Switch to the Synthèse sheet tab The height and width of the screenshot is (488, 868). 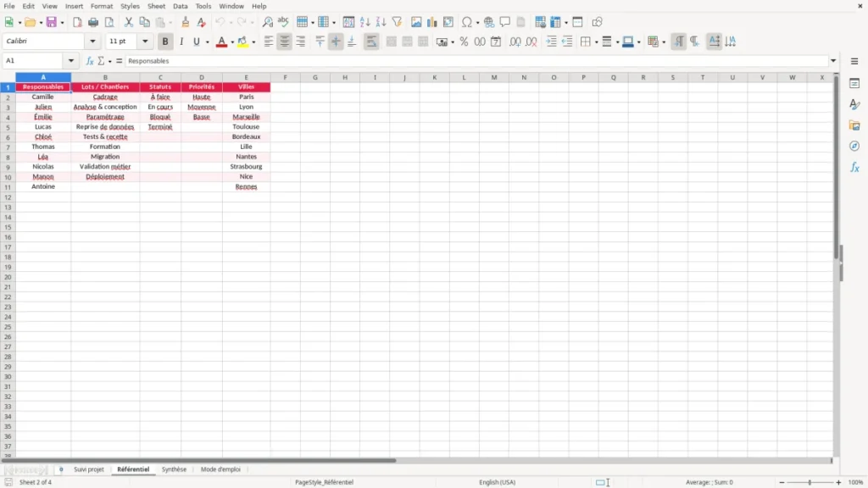coord(174,469)
